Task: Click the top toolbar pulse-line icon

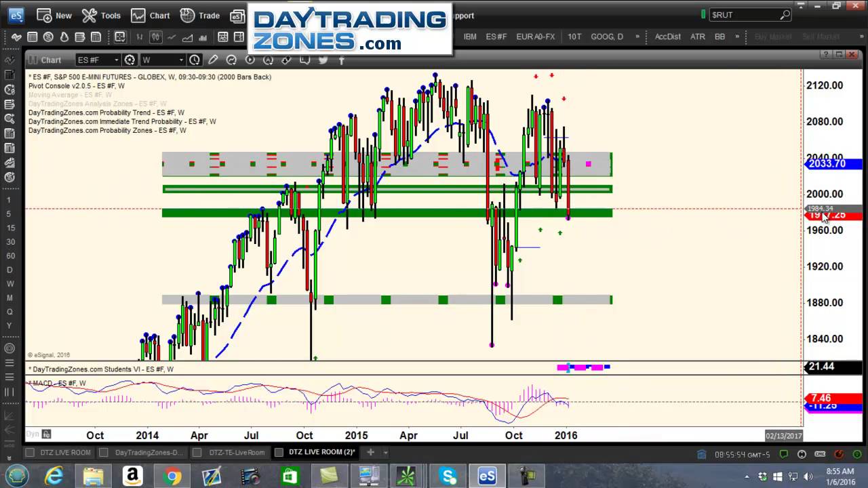Action: pyautogui.click(x=16, y=37)
